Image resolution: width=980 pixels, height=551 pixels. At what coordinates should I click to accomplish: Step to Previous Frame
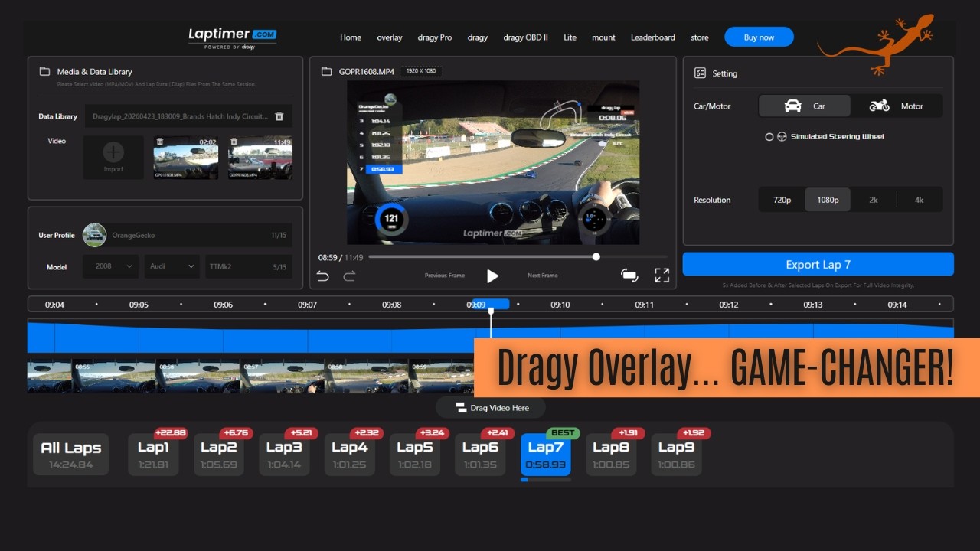(x=446, y=275)
